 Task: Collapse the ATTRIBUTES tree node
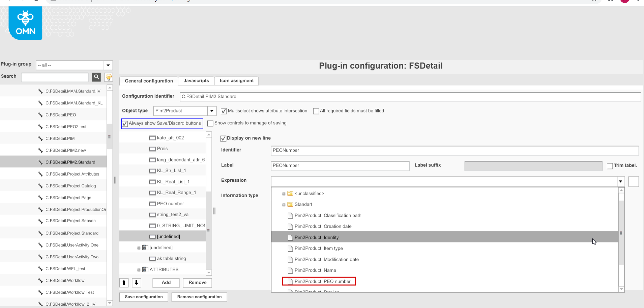[x=138, y=269]
